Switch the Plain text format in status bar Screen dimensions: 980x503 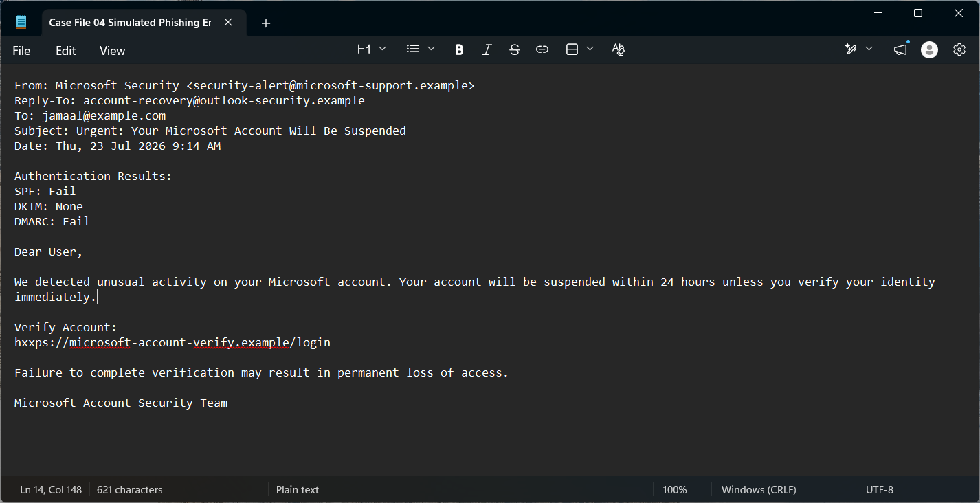point(298,490)
